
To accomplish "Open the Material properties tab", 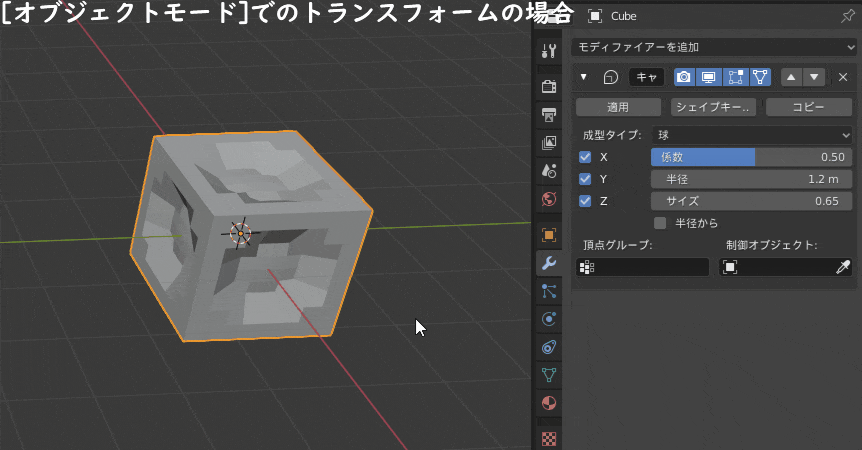I will tap(549, 403).
